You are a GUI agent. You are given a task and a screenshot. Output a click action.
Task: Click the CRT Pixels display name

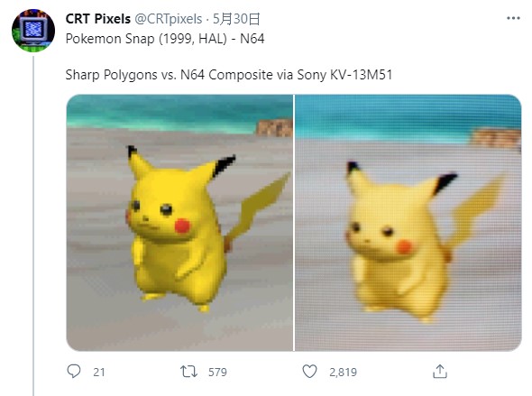point(97,19)
